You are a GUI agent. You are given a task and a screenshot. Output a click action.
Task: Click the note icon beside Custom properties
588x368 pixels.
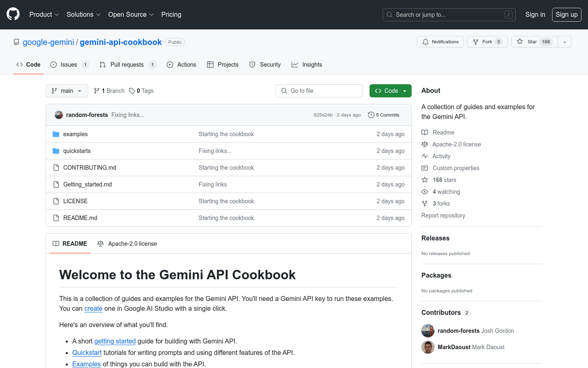click(425, 168)
